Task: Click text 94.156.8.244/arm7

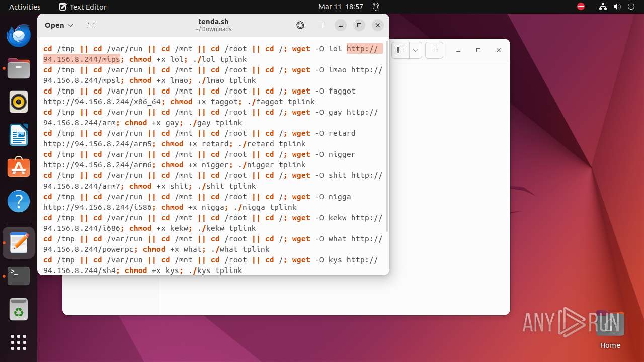Action: (82, 186)
